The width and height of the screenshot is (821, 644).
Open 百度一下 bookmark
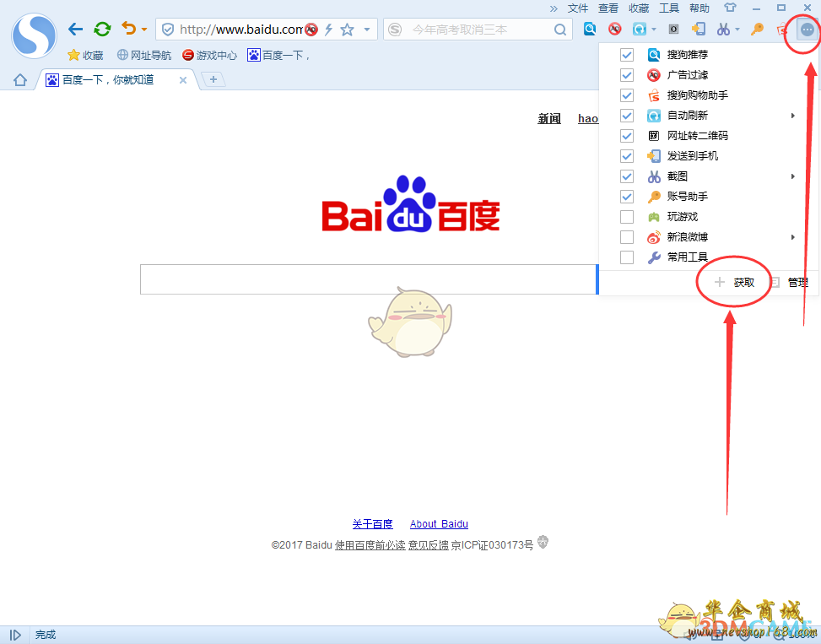[x=278, y=55]
